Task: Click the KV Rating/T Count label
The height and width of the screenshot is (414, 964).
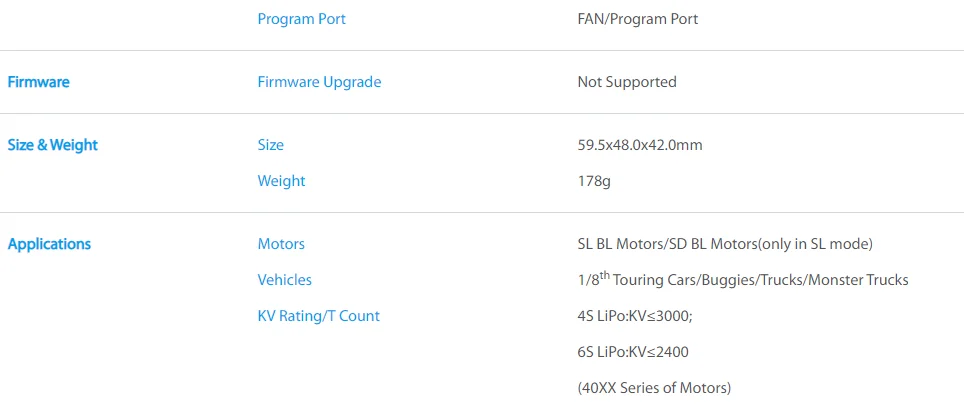Action: click(x=318, y=316)
